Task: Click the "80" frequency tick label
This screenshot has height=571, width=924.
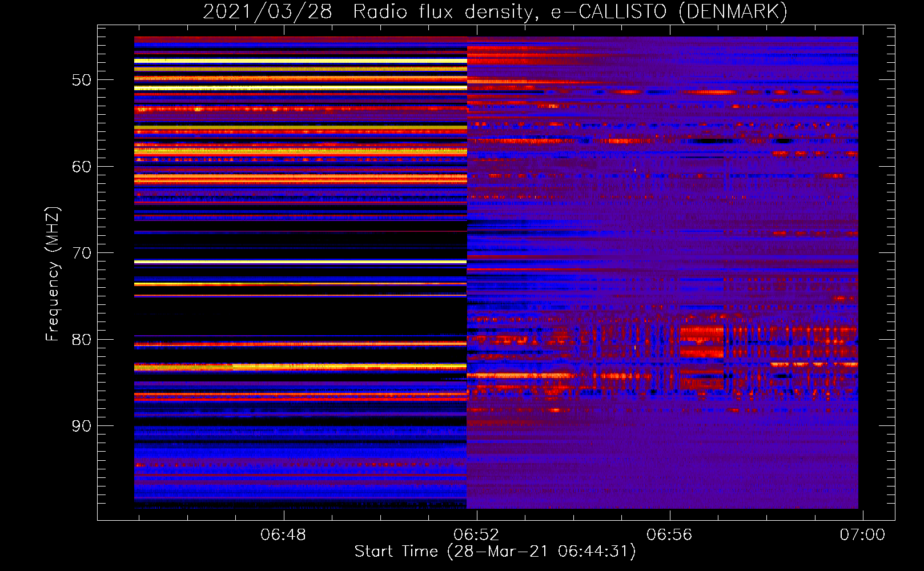Action: pyautogui.click(x=82, y=340)
